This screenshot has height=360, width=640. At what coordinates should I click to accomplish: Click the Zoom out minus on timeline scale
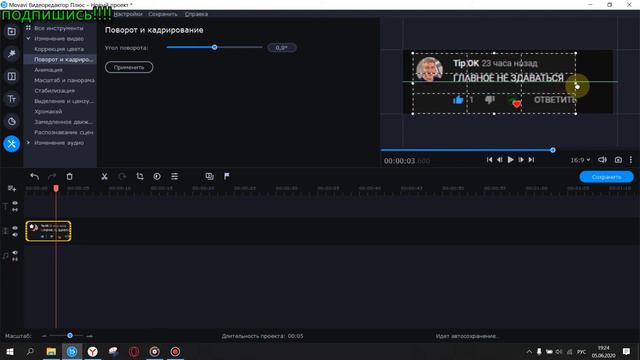click(44, 336)
